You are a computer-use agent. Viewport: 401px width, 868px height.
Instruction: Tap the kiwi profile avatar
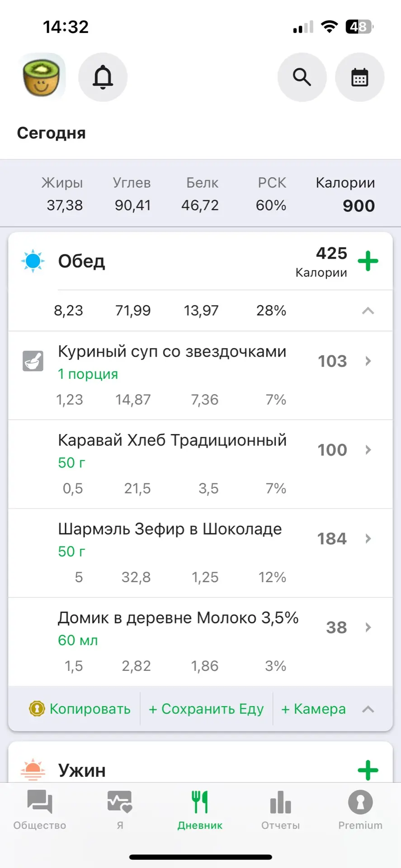tap(42, 77)
